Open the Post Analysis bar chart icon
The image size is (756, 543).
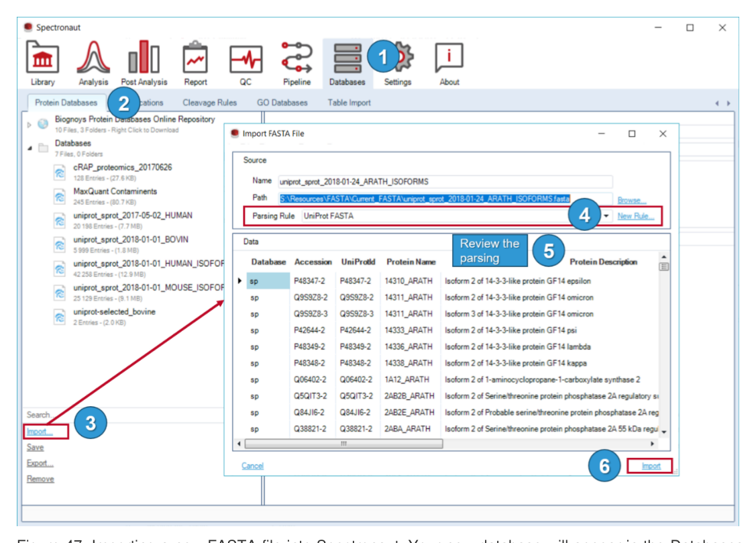pos(144,57)
